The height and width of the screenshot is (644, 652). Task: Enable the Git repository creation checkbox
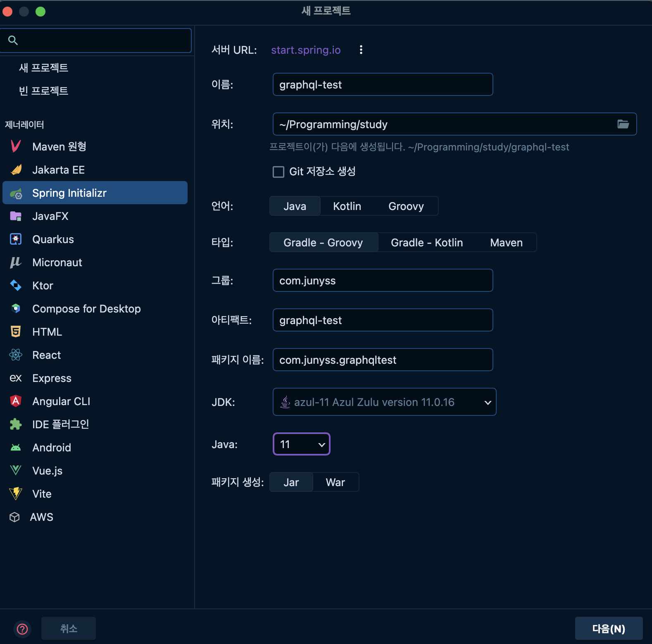[278, 172]
